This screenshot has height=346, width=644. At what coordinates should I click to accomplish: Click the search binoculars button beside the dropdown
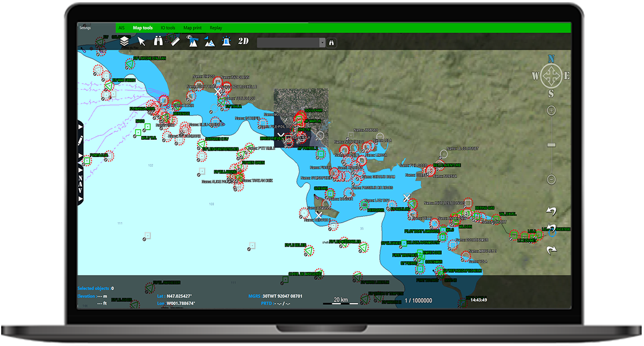[331, 42]
